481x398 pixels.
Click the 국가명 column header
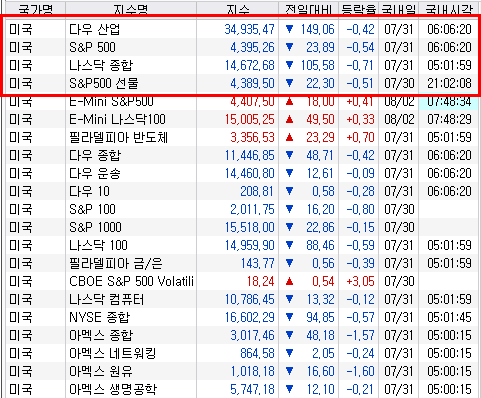tap(36, 9)
